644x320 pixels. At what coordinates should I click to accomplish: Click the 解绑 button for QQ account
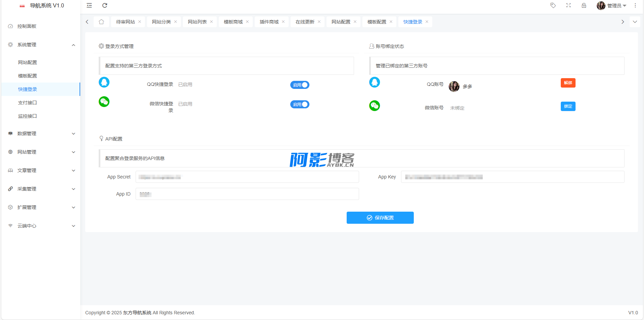coord(568,83)
